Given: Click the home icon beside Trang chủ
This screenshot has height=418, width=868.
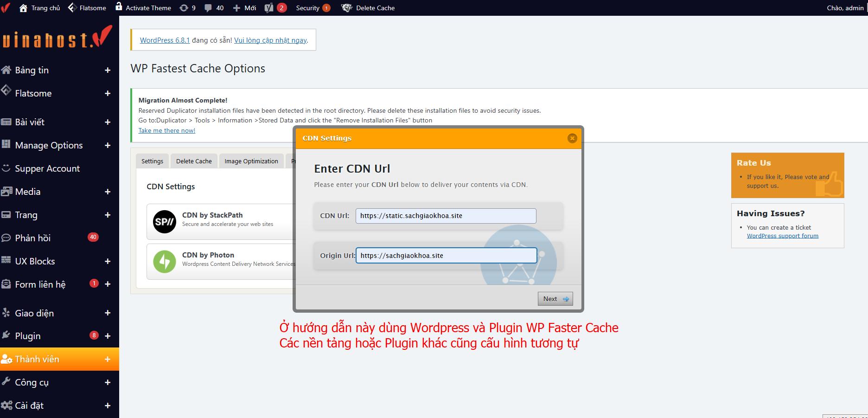Looking at the screenshot, I should [23, 8].
